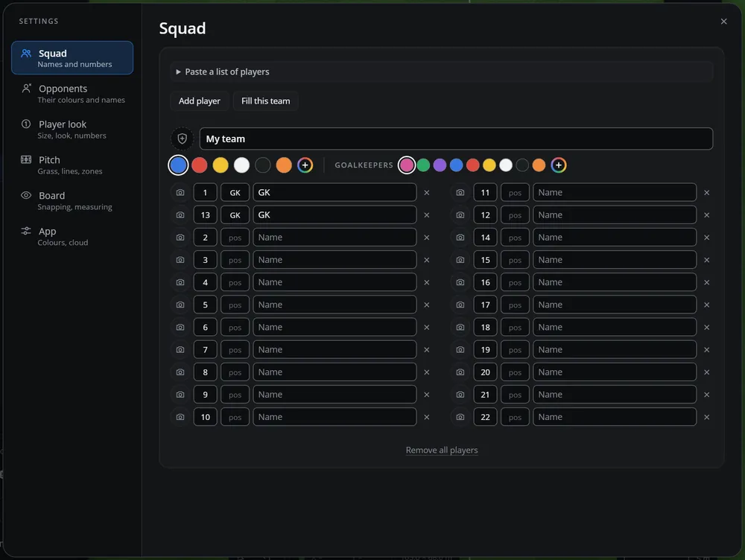Viewport: 745px width, 560px height.
Task: Switch to the Player look section
Action: click(x=72, y=129)
